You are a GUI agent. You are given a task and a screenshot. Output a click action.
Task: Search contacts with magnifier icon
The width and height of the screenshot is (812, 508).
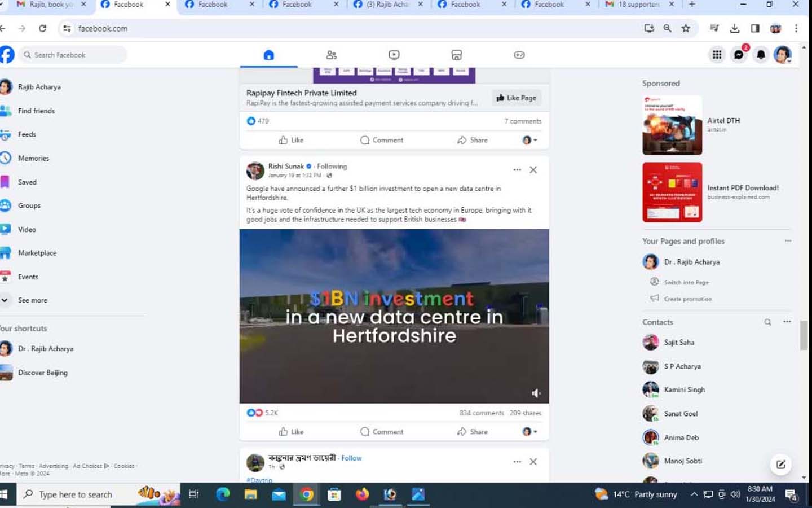(x=767, y=322)
